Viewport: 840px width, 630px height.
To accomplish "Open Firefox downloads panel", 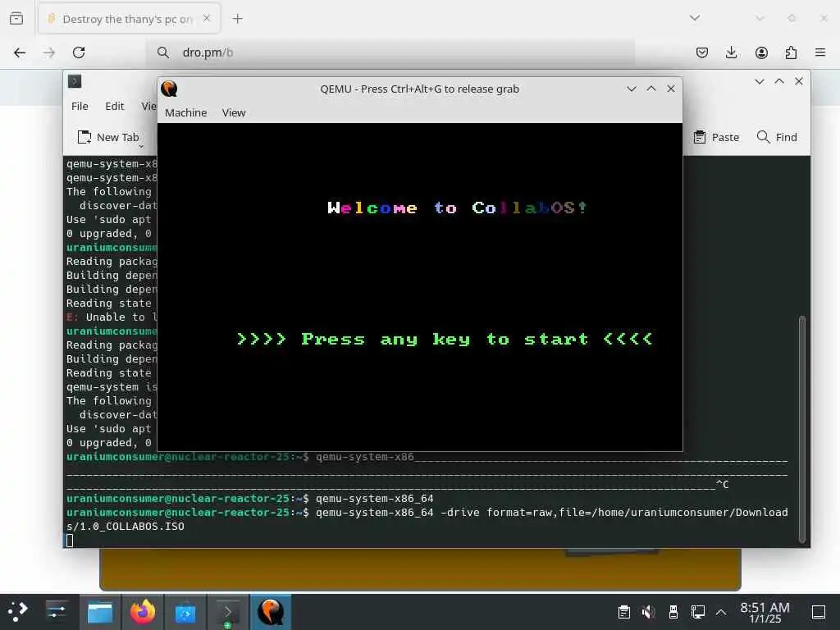I will [x=731, y=52].
